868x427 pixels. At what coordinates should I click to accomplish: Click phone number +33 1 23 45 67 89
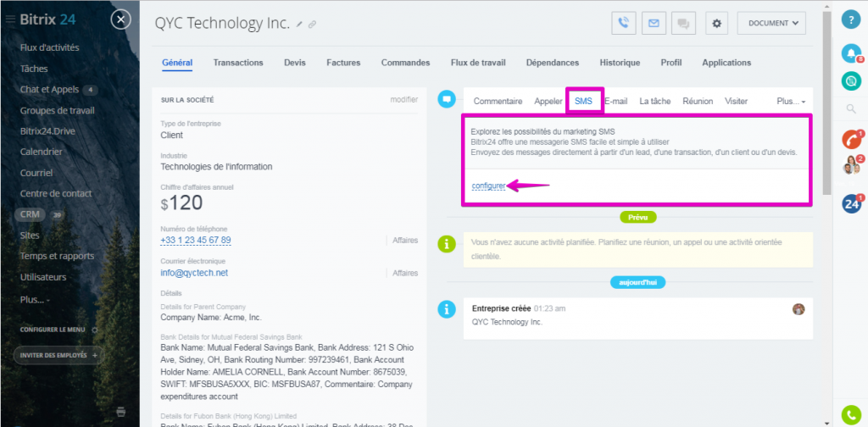(x=196, y=240)
